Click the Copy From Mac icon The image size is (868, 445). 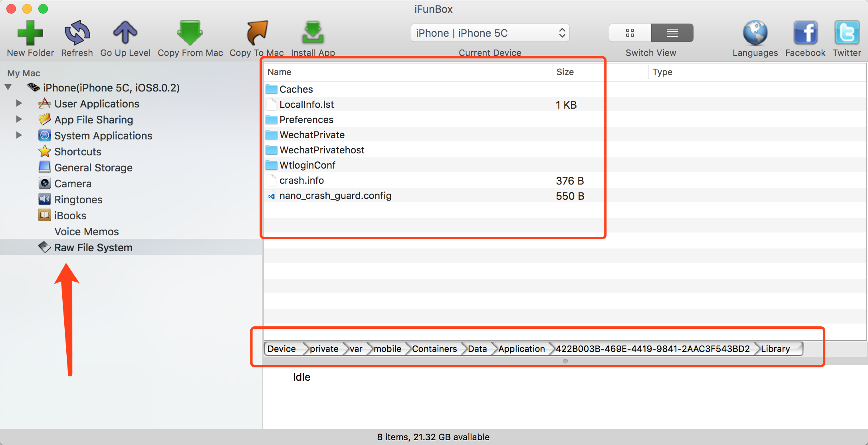coord(190,33)
